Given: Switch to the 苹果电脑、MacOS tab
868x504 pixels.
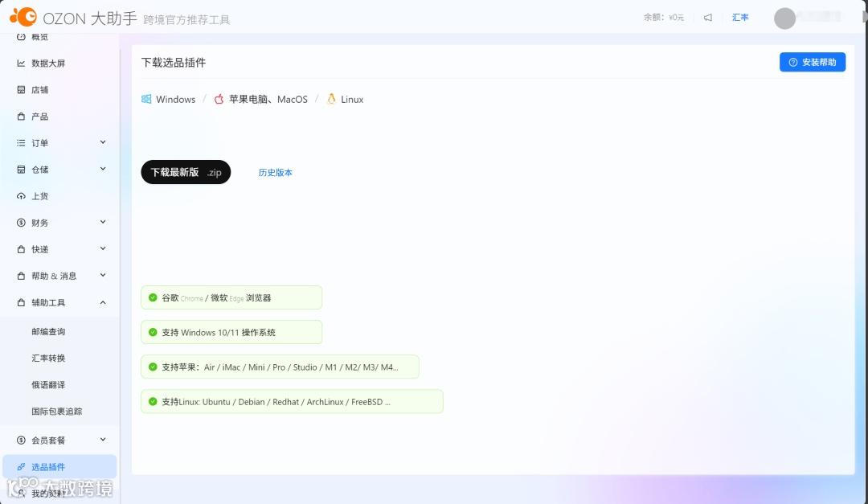Looking at the screenshot, I should coord(260,99).
